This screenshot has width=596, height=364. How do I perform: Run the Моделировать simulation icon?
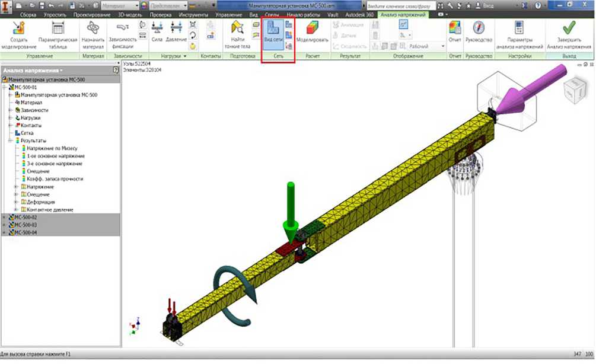(312, 29)
